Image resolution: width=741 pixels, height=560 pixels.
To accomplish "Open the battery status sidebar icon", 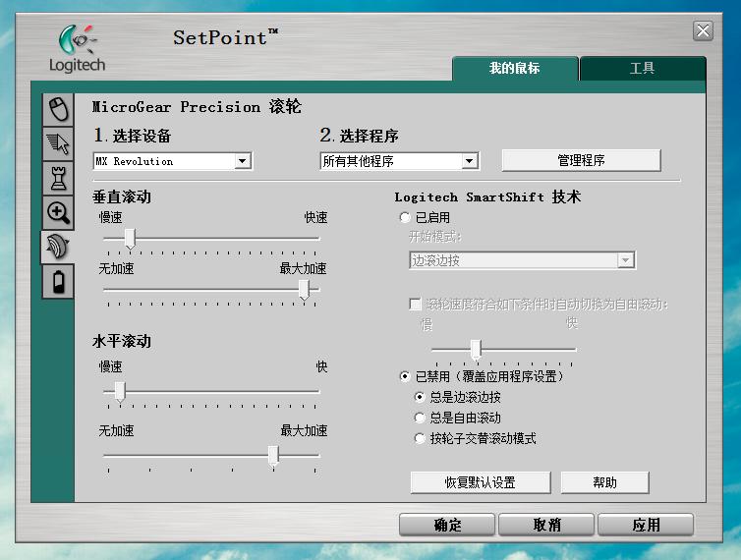I will pyautogui.click(x=59, y=282).
